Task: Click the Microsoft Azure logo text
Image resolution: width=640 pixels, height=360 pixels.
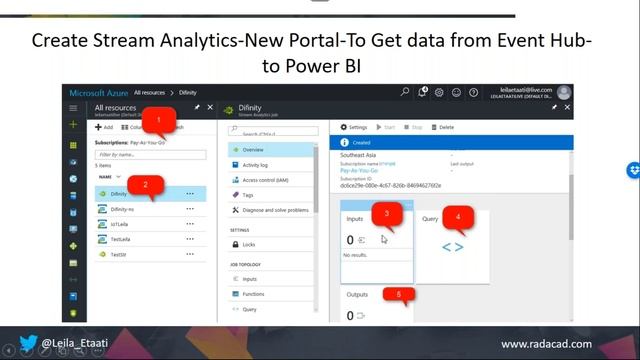Action: (98, 93)
